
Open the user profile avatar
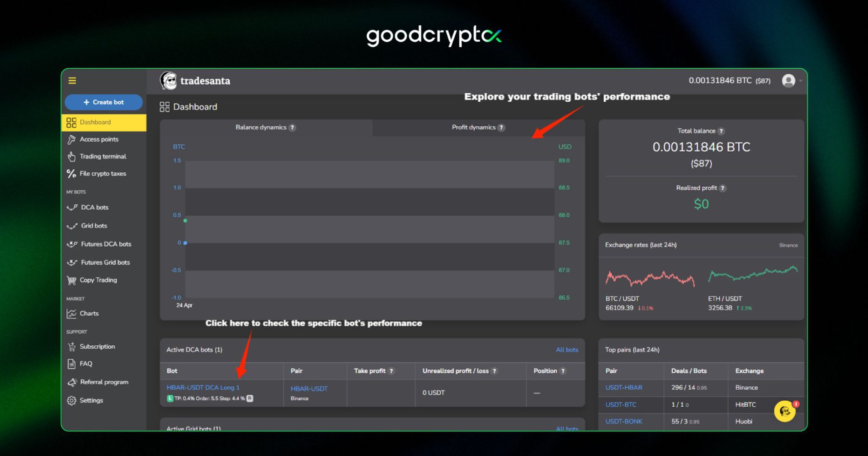tap(788, 81)
